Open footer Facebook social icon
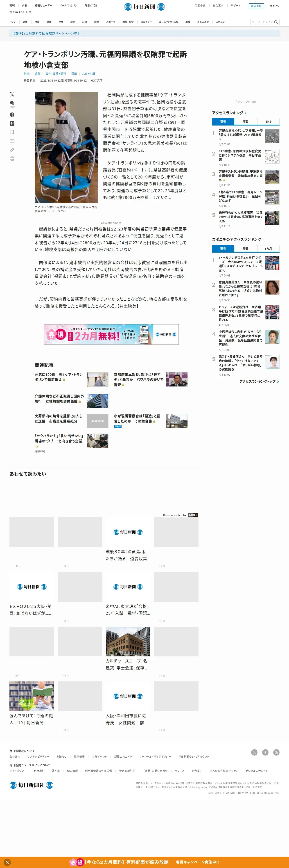Image resolution: width=289 pixels, height=868 pixels. [265, 752]
